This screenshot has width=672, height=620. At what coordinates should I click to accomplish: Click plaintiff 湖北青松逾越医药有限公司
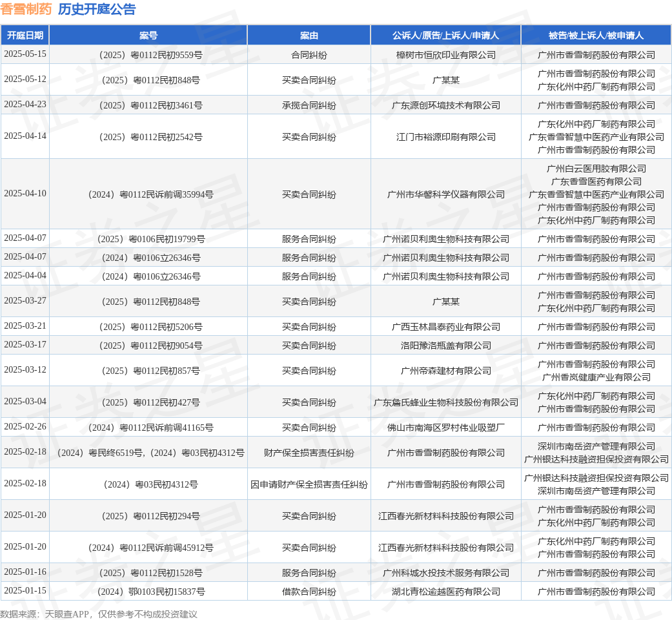coord(445,592)
